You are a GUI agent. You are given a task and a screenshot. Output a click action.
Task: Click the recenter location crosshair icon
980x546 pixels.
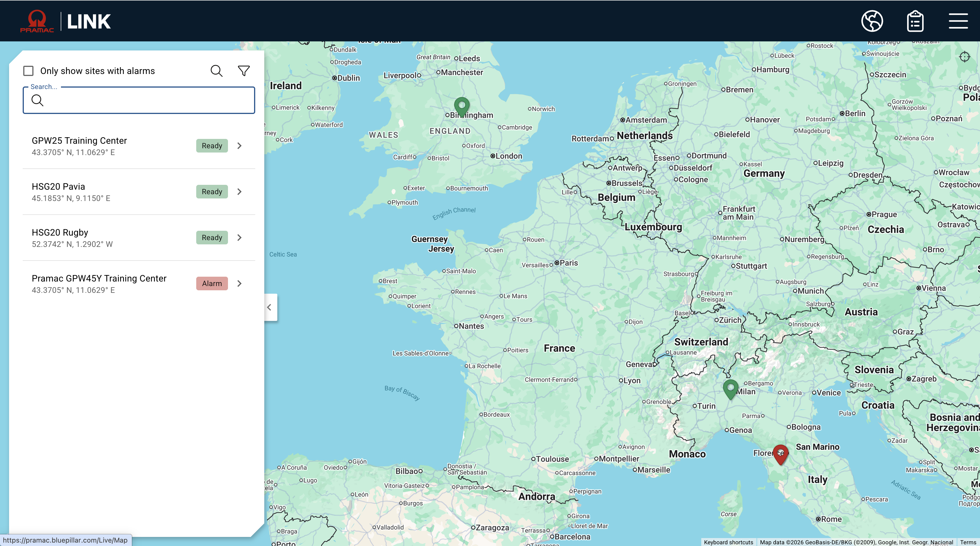[x=964, y=57]
